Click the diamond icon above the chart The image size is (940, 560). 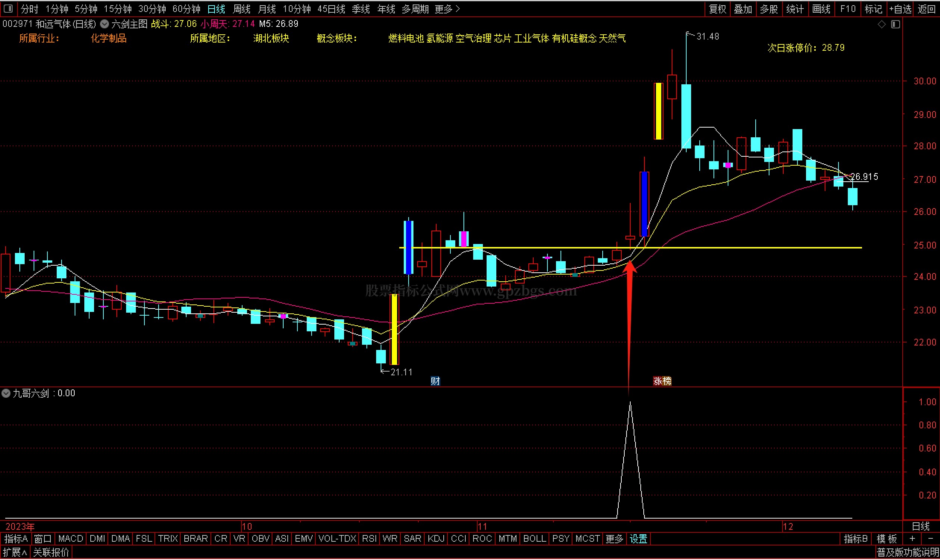tap(881, 25)
